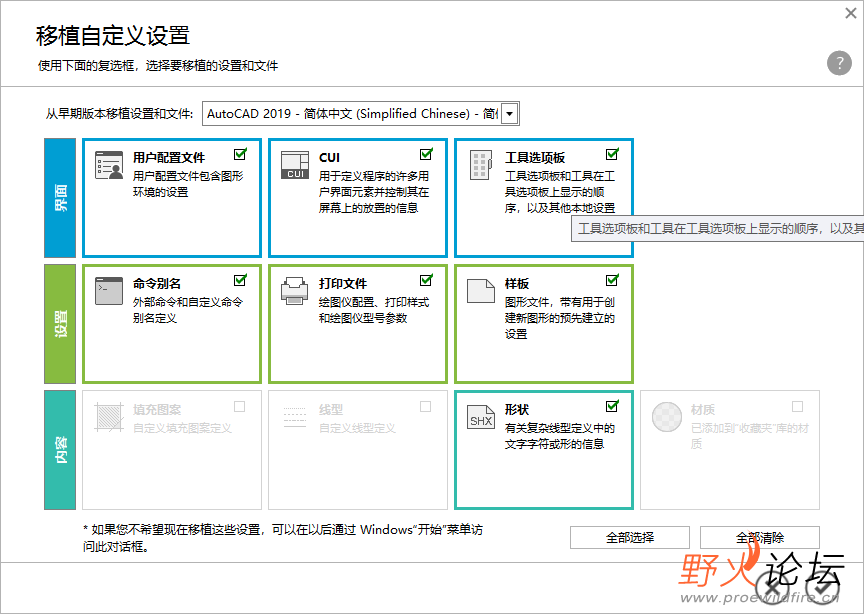Open help via the question mark icon

[839, 63]
